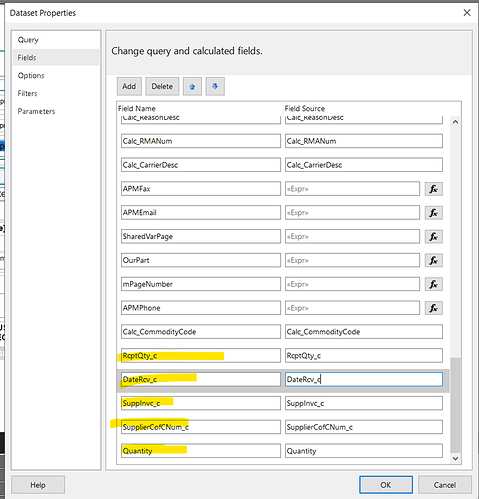
Task: Delete the selected field
Action: tap(162, 86)
